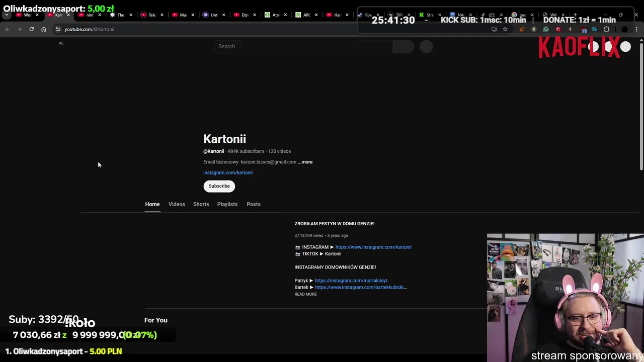Image resolution: width=644 pixels, height=362 pixels.
Task: Select the Home channel tab
Action: (x=152, y=204)
